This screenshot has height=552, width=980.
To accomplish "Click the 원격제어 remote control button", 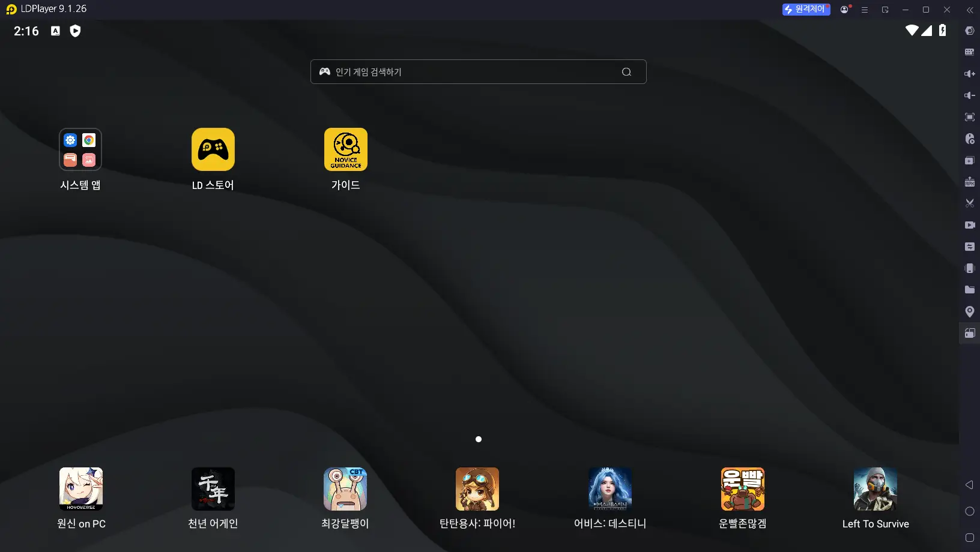I will coord(806,10).
